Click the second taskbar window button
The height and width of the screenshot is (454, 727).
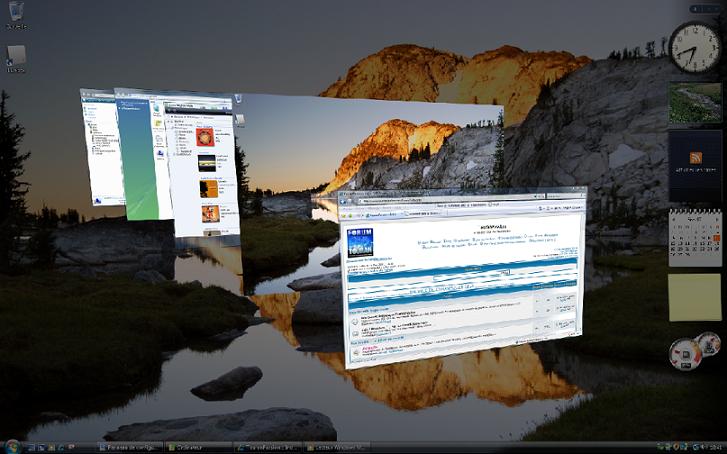[x=200, y=448]
